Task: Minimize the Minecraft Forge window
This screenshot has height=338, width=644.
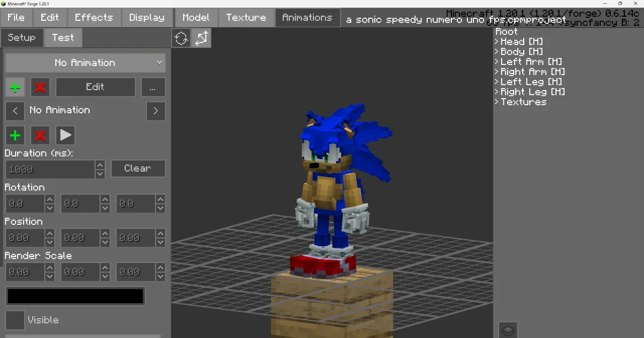Action: coord(605,4)
